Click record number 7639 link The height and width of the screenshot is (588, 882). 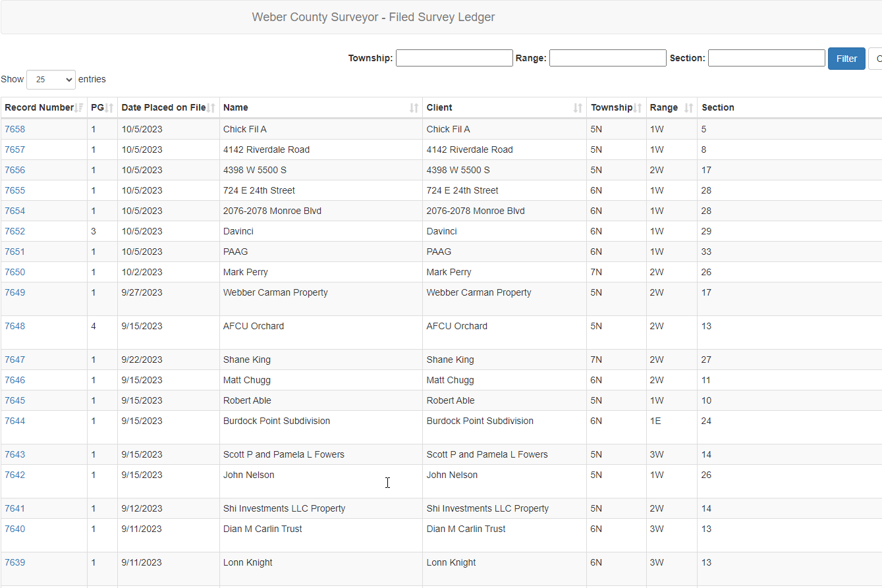(x=14, y=562)
